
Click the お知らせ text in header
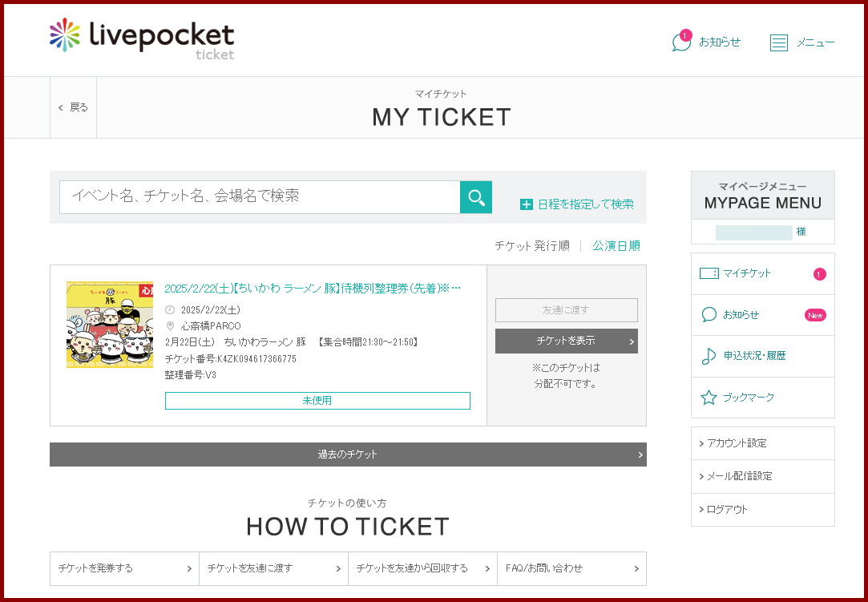(x=719, y=42)
